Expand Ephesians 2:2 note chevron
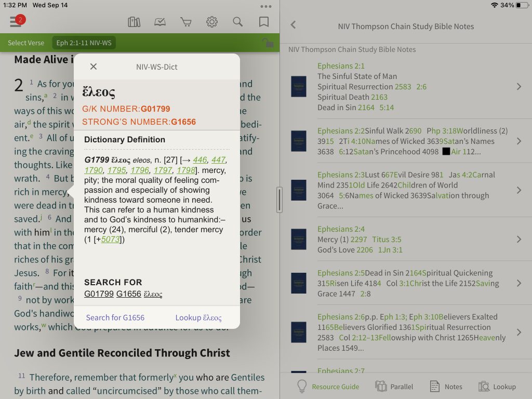 (519, 141)
